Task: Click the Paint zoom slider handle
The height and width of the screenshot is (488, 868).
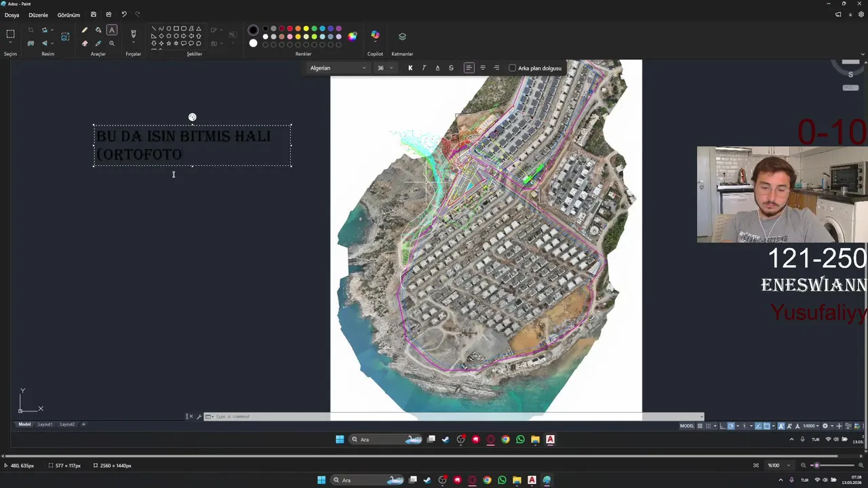Action: (x=816, y=466)
